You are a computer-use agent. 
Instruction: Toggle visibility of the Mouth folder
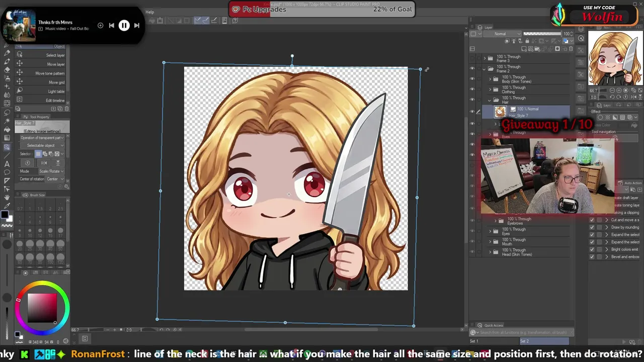click(472, 242)
